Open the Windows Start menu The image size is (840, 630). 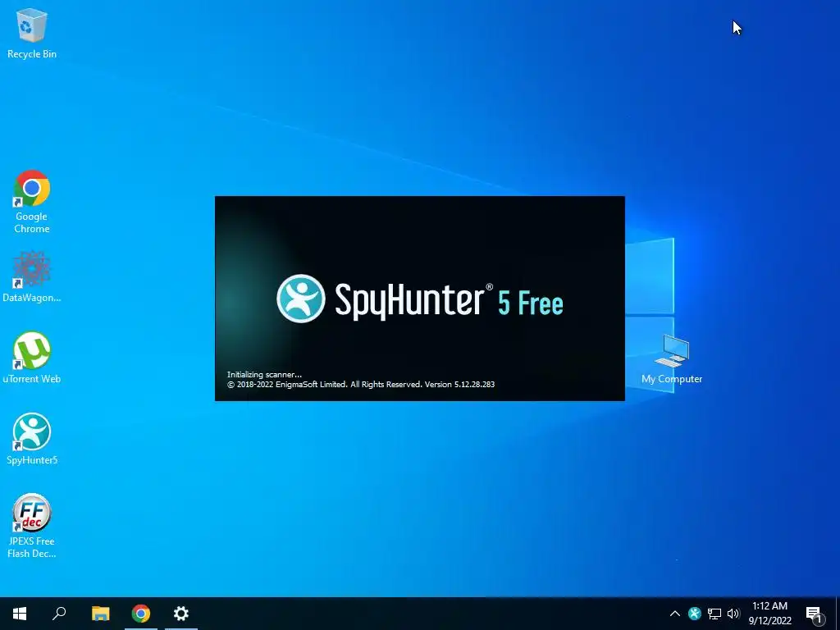click(x=20, y=614)
